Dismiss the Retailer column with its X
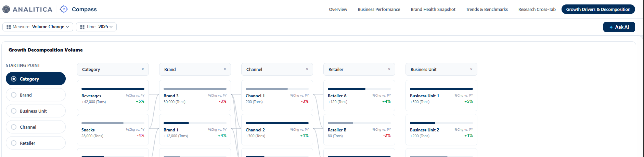 point(389,69)
